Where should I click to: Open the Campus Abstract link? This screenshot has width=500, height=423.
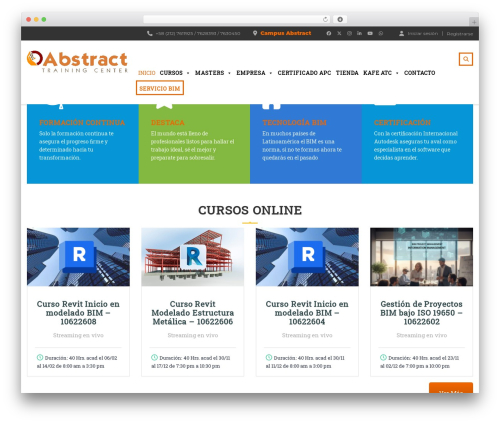coord(286,33)
